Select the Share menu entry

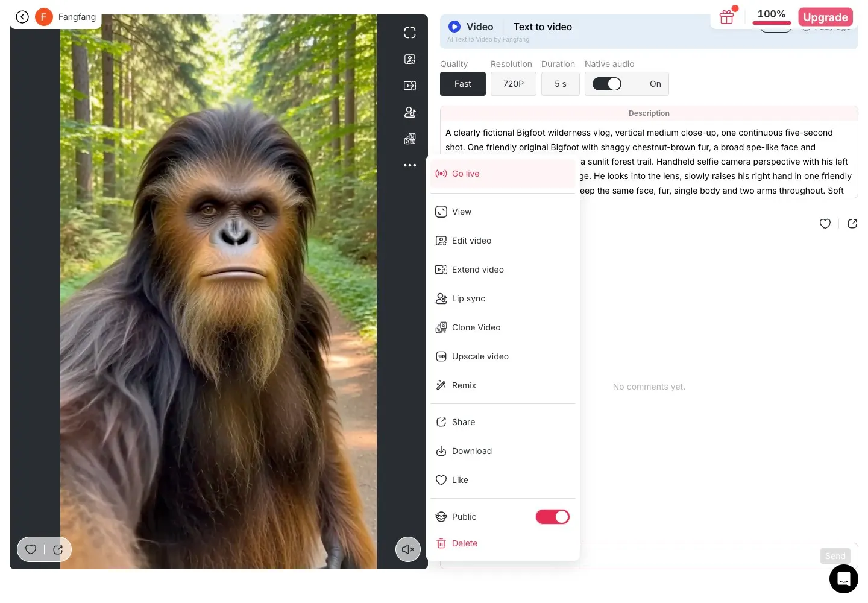pyautogui.click(x=503, y=422)
